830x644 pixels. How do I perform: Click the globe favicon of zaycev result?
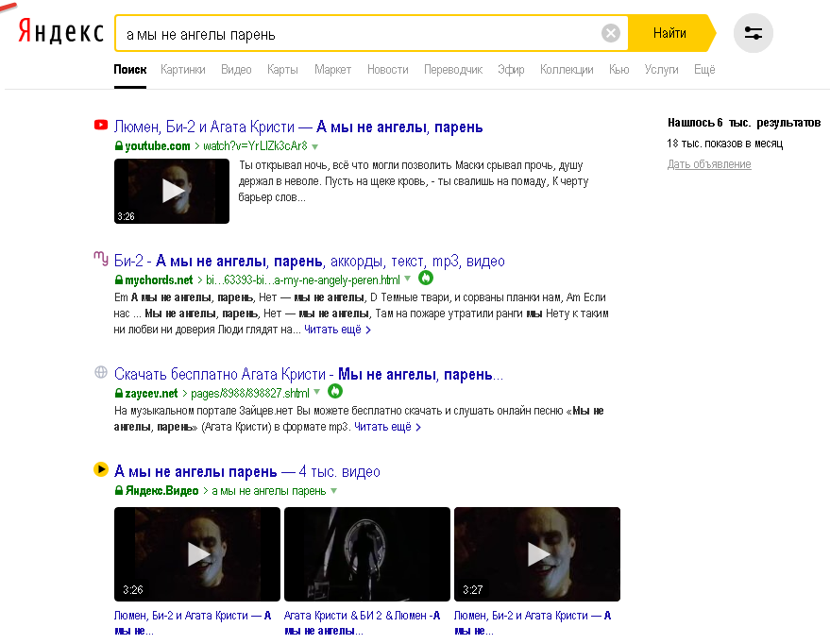tap(101, 372)
